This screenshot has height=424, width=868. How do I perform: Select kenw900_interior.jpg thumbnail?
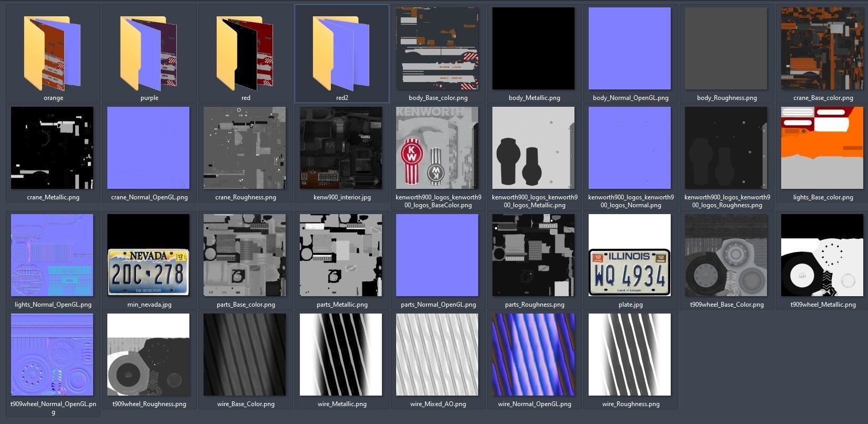341,148
